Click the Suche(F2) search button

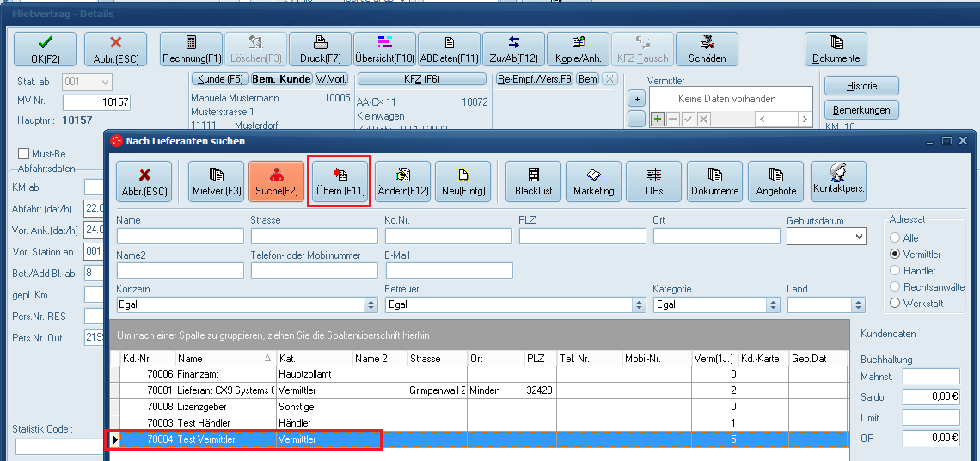coord(276,181)
